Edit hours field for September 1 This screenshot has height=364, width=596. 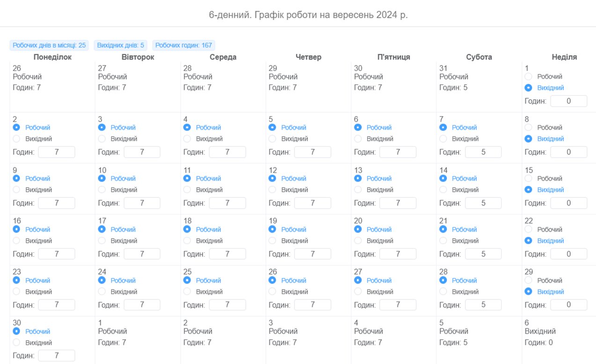(x=568, y=101)
